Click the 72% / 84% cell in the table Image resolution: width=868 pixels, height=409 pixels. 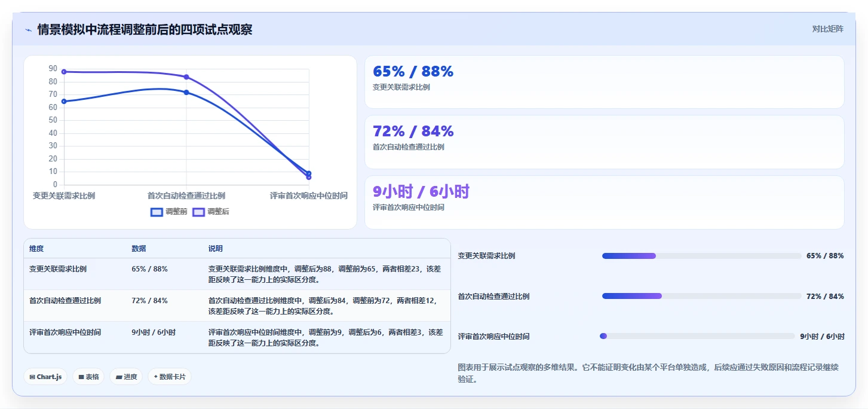click(149, 301)
